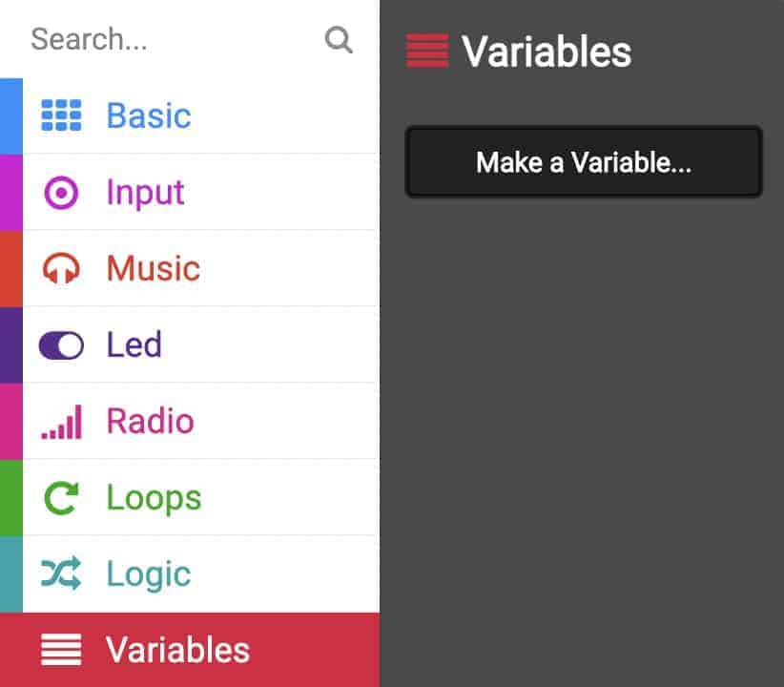784x687 pixels.
Task: Choose the Logic category label
Action: coord(149,573)
